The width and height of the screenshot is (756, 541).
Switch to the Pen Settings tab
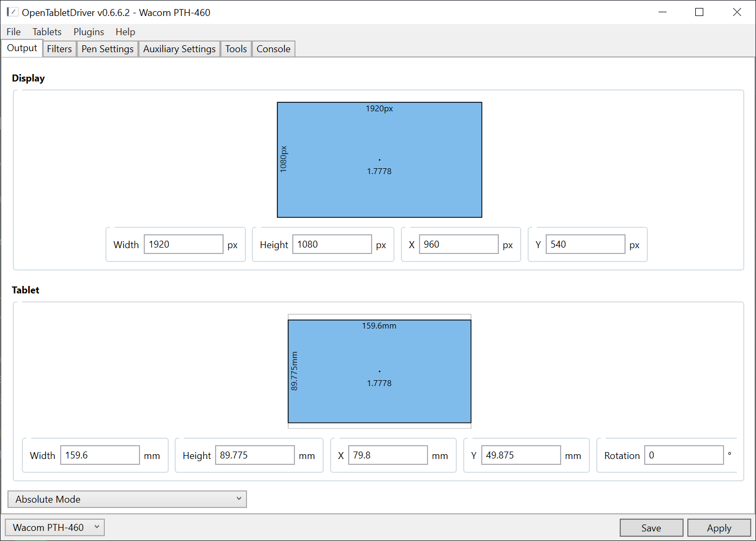click(107, 49)
